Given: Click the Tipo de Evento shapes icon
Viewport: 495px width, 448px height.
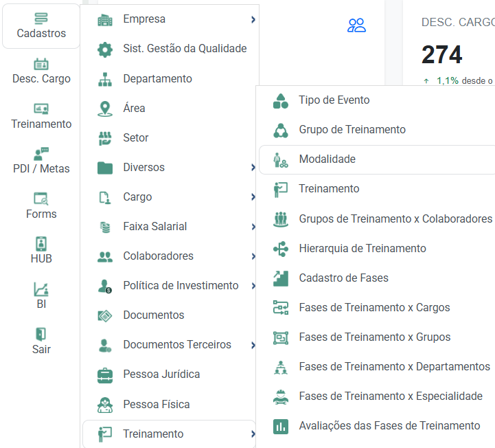Looking at the screenshot, I should [281, 100].
